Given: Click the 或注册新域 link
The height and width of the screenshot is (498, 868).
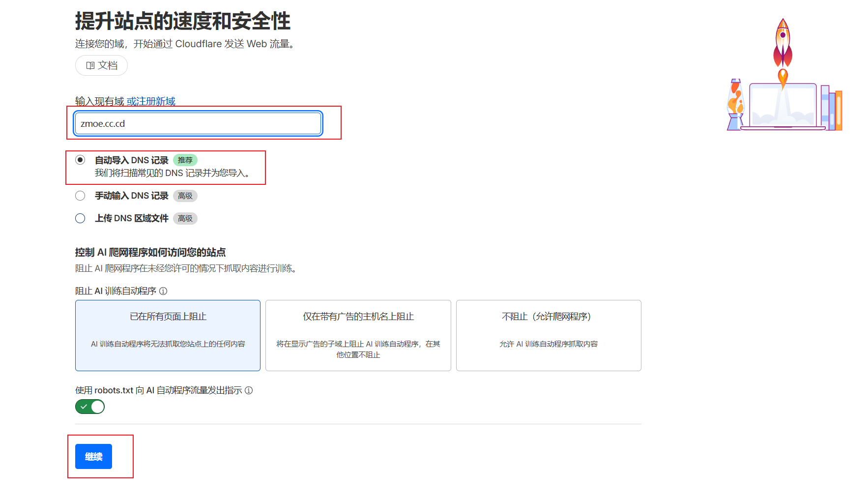Looking at the screenshot, I should click(151, 101).
